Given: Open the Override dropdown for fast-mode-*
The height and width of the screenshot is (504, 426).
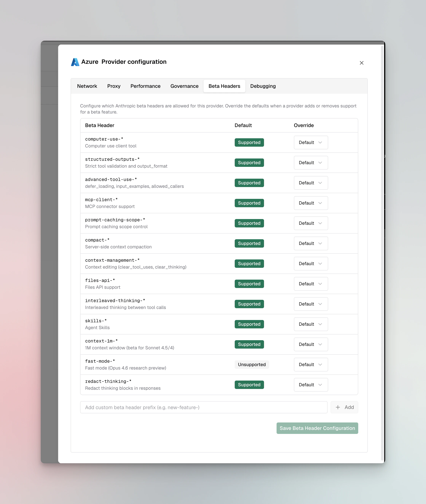Looking at the screenshot, I should click(311, 364).
